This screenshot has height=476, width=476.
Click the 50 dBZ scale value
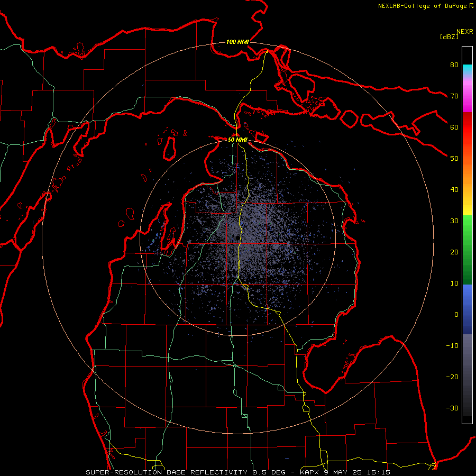coord(454,159)
